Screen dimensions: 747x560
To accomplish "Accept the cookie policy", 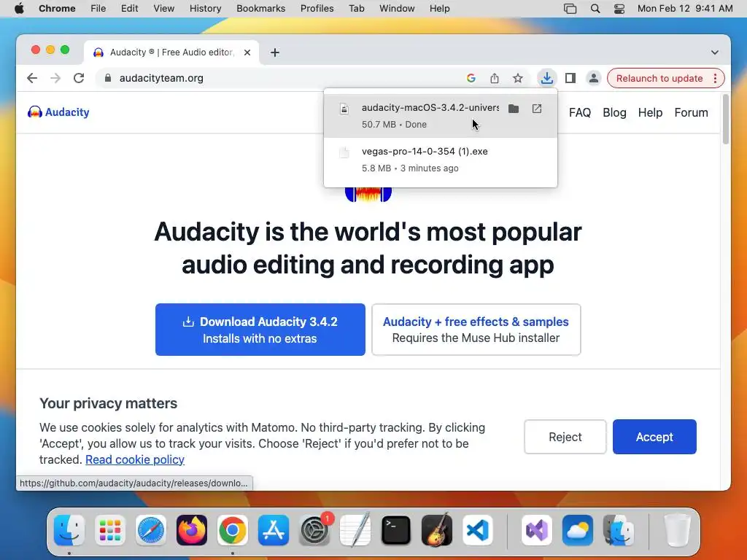I will pyautogui.click(x=654, y=437).
